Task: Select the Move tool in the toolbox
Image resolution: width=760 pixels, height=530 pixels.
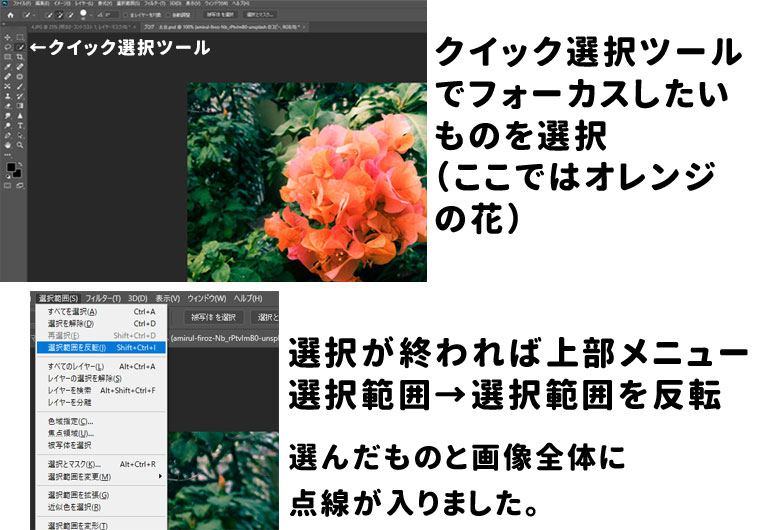Action: coord(7,37)
